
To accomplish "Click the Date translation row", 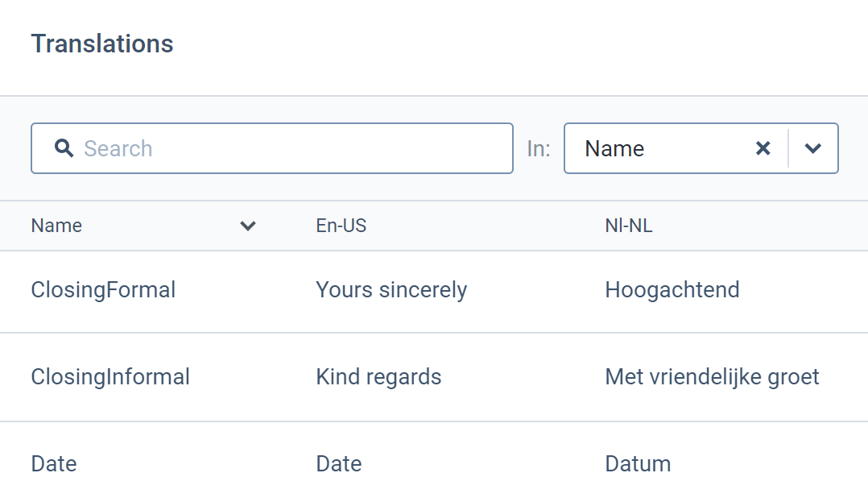I will click(53, 463).
